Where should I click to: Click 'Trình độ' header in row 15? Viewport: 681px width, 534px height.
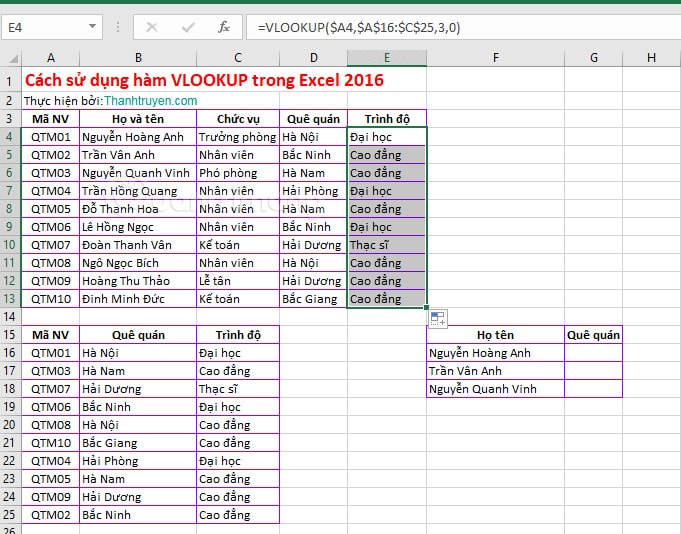click(238, 335)
